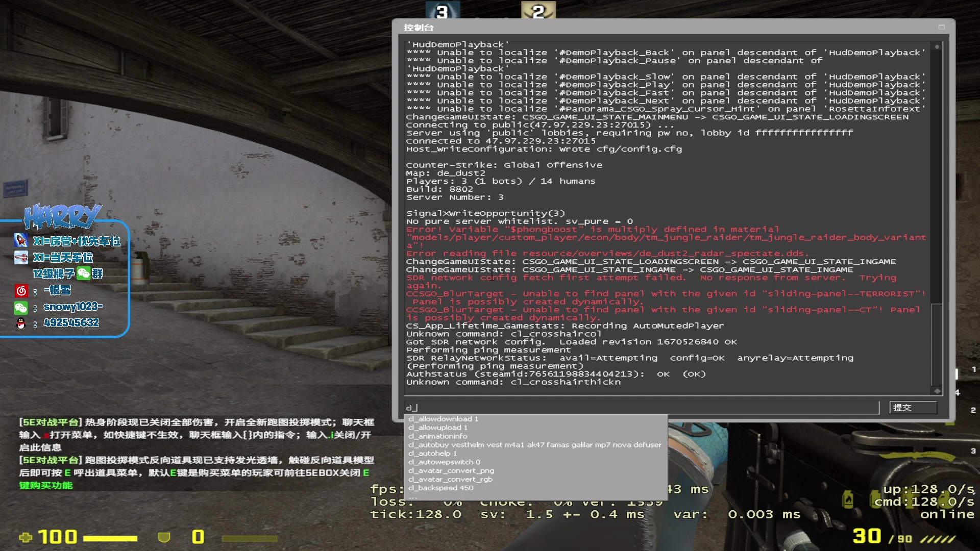Click 'Host_WriteConfiguration: wrote cfg/config.cfg' line

click(x=544, y=149)
